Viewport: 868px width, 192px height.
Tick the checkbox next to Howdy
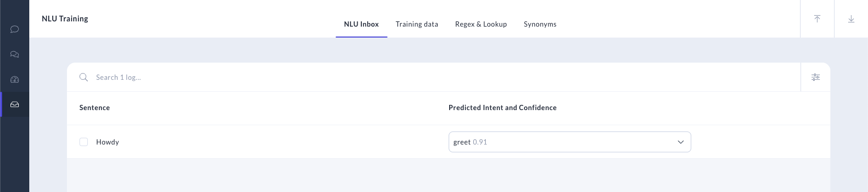click(x=84, y=142)
